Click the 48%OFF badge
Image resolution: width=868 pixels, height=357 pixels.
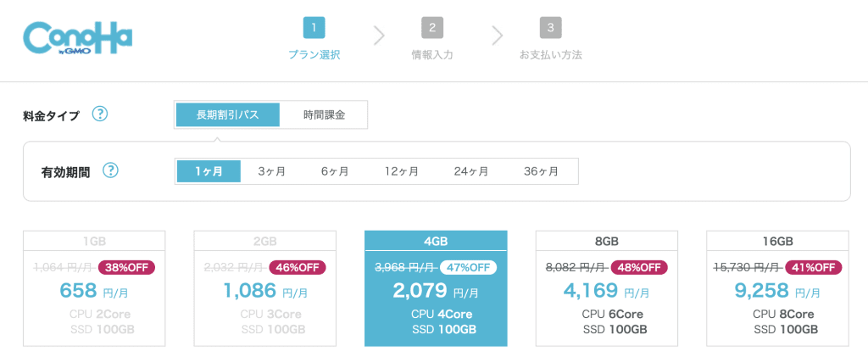pyautogui.click(x=639, y=267)
